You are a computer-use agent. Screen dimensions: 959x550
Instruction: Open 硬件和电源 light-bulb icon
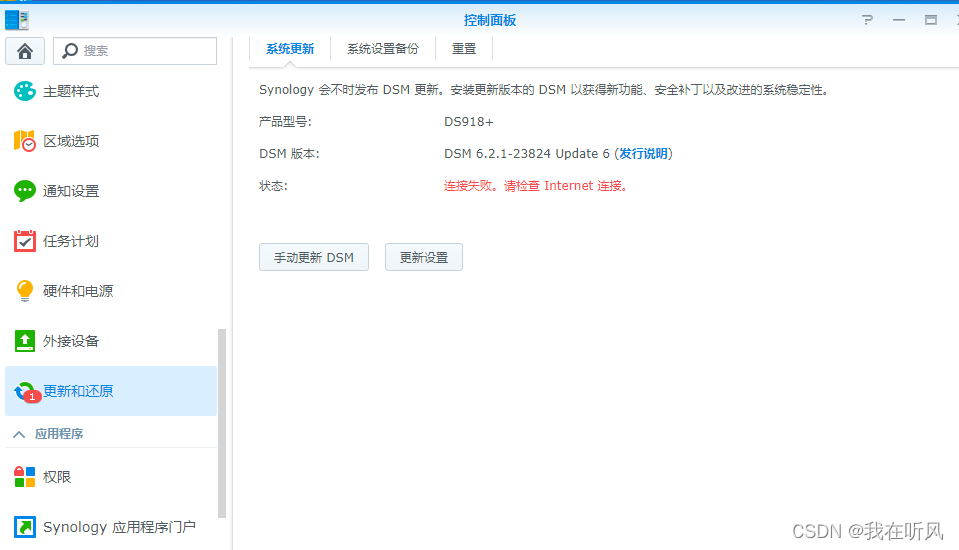coord(24,291)
